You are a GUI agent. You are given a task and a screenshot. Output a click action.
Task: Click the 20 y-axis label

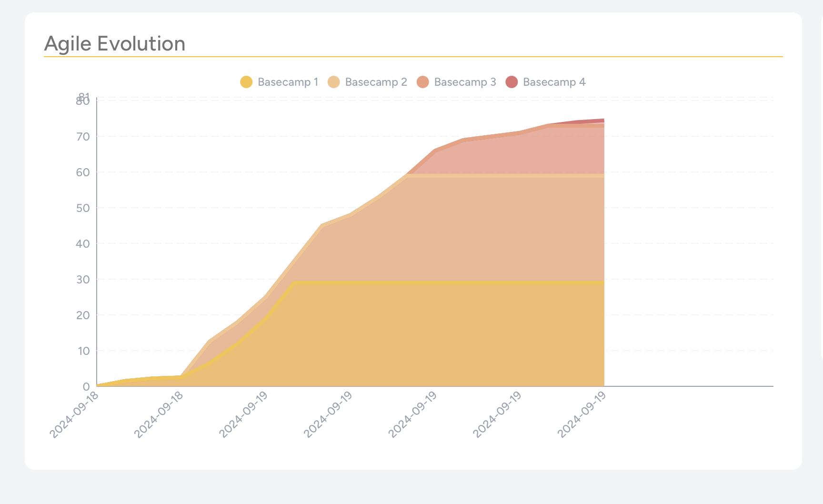83,315
